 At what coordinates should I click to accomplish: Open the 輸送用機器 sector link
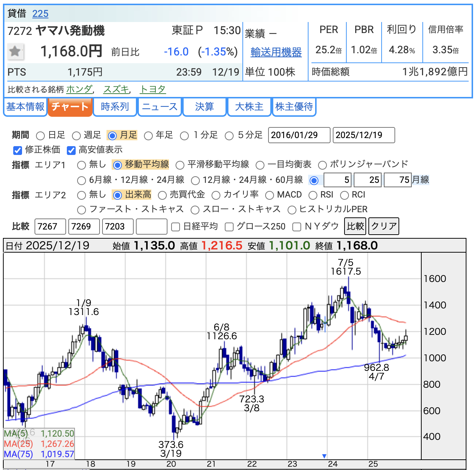coord(276,52)
